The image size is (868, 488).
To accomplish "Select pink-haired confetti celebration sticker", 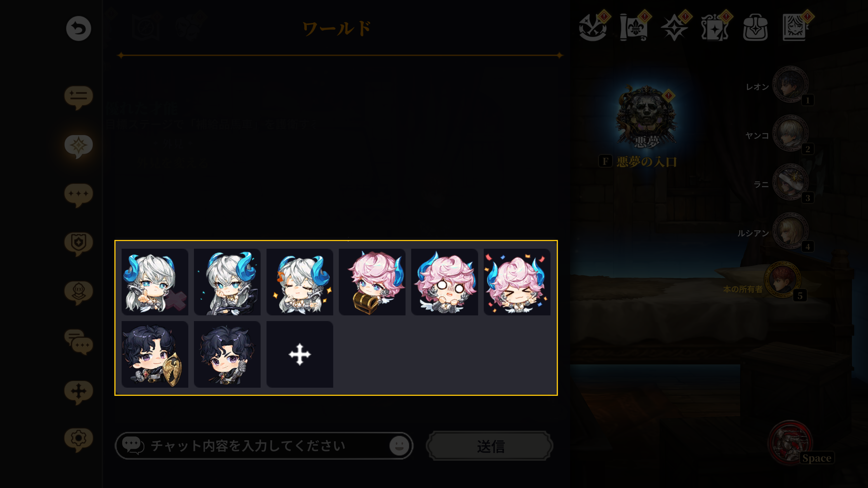I will (517, 282).
